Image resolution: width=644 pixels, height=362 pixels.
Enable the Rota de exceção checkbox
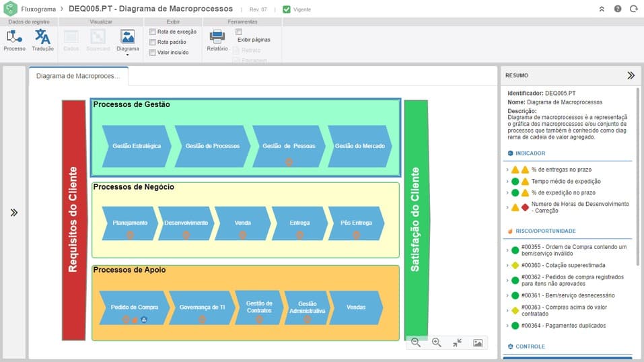152,32
